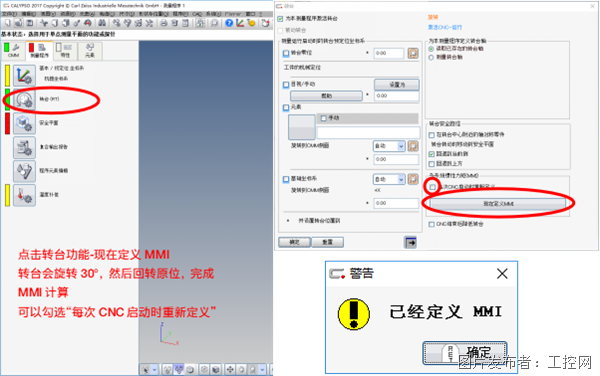600x376 pixels.
Task: Open the 程序元素编辑 editor icon
Action: click(x=24, y=171)
